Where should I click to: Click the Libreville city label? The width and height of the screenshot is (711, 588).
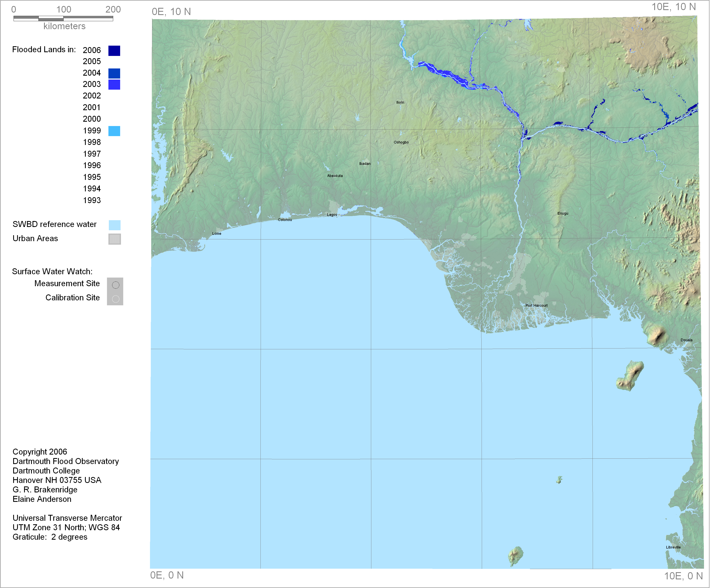tap(673, 547)
